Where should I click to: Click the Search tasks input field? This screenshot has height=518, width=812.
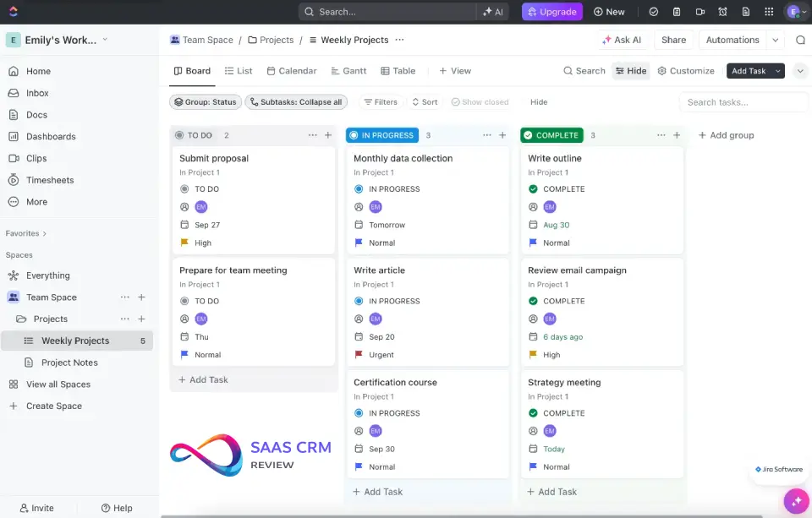pos(743,102)
